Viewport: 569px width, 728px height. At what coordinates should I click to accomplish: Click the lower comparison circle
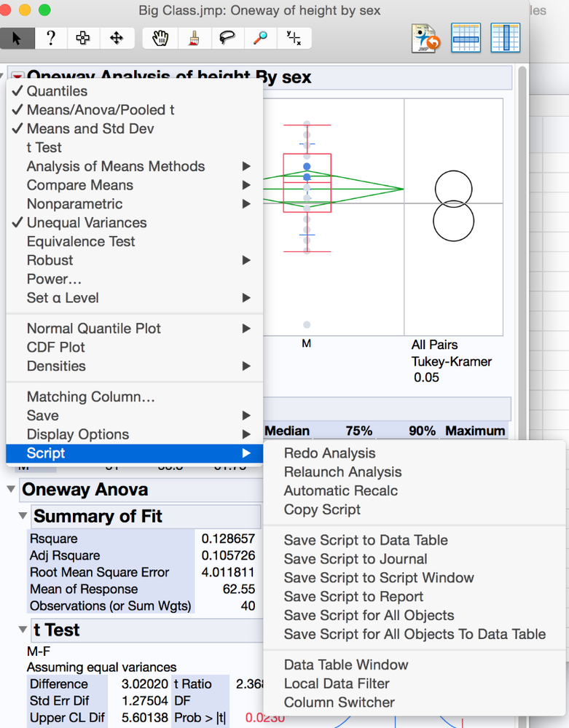453,221
